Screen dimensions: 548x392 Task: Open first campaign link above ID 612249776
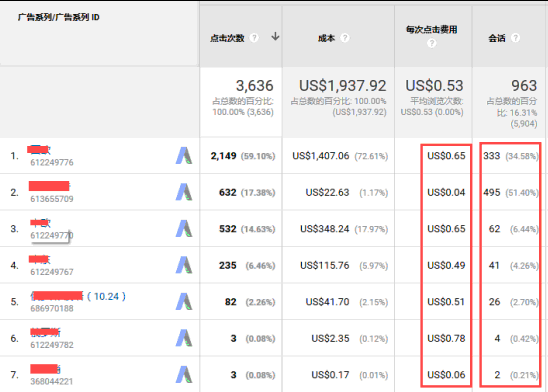39,150
